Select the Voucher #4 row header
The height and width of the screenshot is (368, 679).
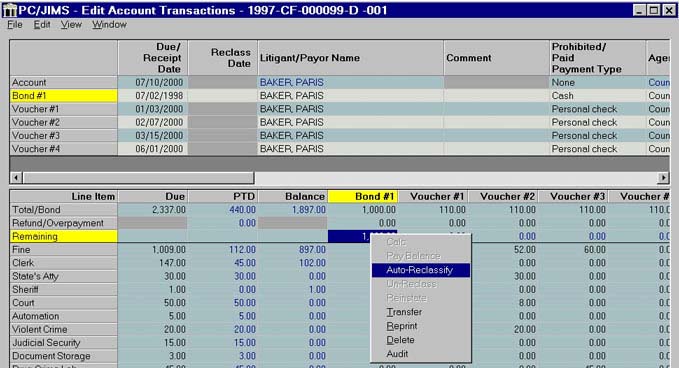point(64,149)
